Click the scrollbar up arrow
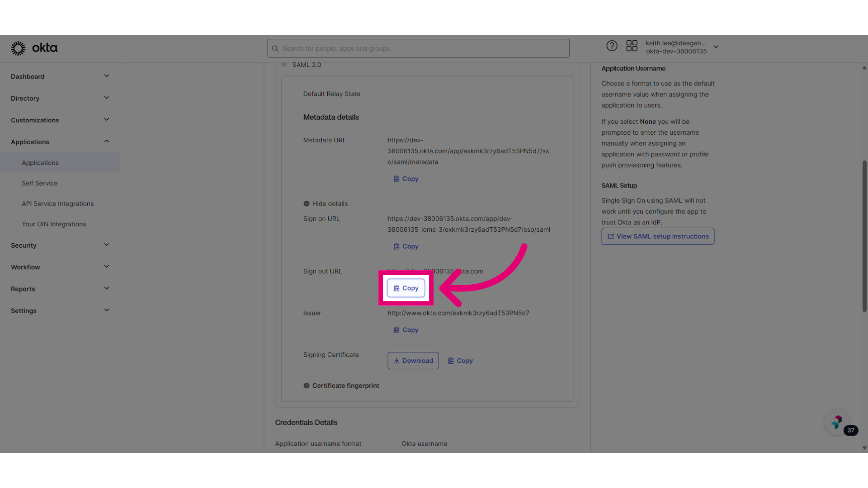868x488 pixels. pyautogui.click(x=864, y=68)
